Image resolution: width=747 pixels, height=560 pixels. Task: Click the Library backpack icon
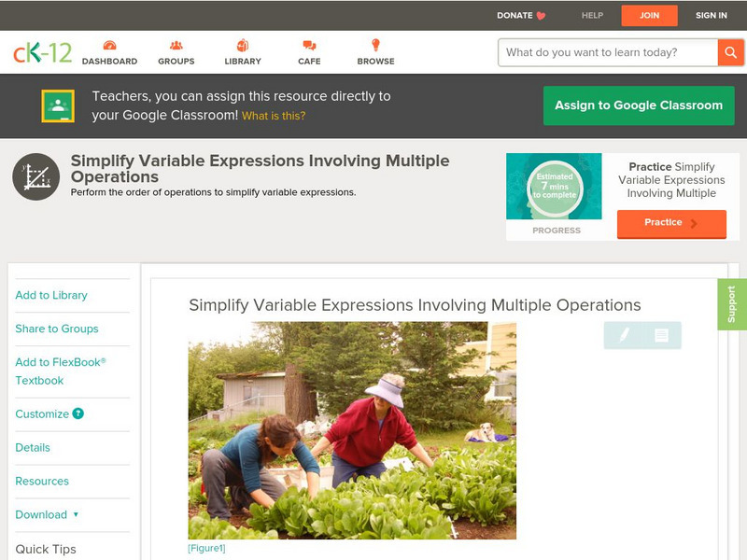point(243,45)
